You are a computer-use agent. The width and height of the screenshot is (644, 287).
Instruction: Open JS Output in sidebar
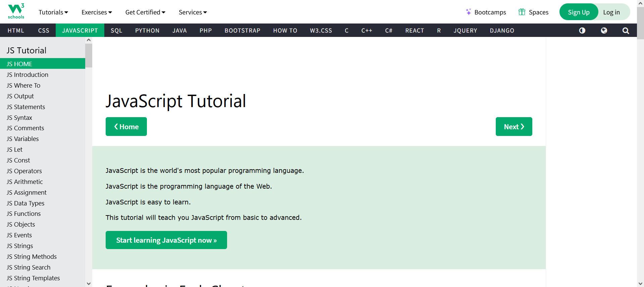pyautogui.click(x=43, y=96)
